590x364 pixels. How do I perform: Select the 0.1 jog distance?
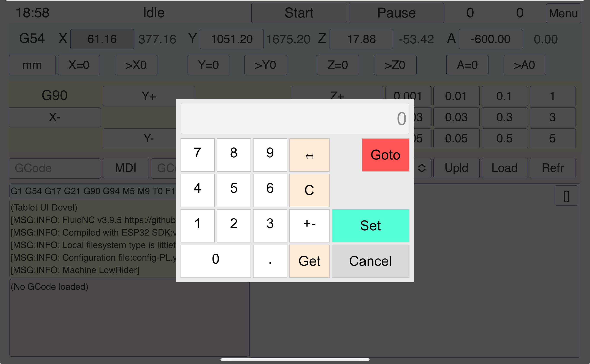click(504, 96)
